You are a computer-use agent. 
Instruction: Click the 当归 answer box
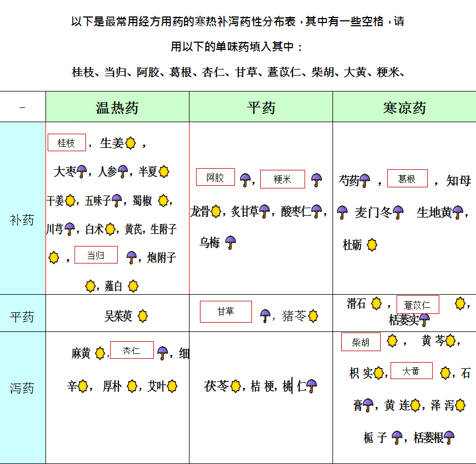pos(96,255)
